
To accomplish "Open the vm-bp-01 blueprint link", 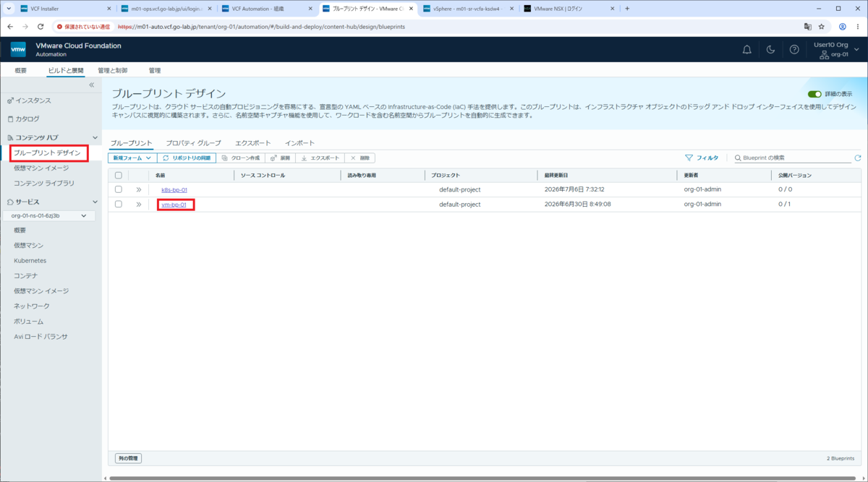I will (x=174, y=205).
